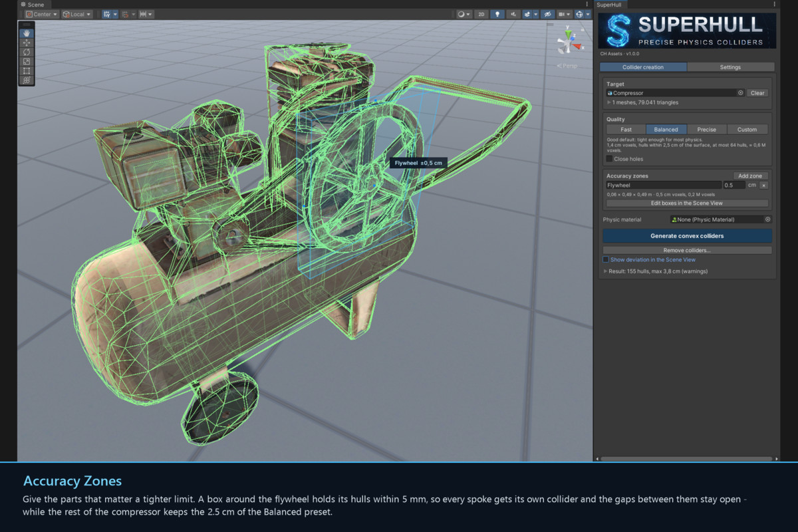Choose the Fast quality preset
Viewport: 798px width, 532px height.
click(626, 130)
